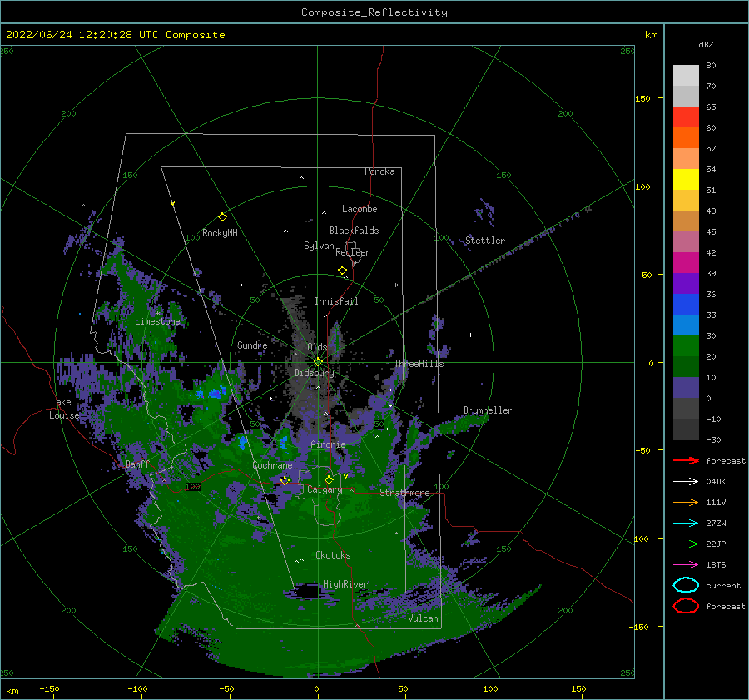The height and width of the screenshot is (700, 749).
Task: Click the yellow diamond below Cochrane label
Action: click(285, 480)
